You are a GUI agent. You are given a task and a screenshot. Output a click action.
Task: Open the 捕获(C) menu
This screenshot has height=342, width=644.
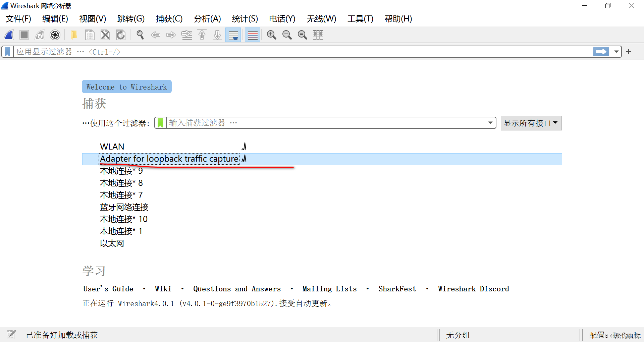click(x=169, y=19)
